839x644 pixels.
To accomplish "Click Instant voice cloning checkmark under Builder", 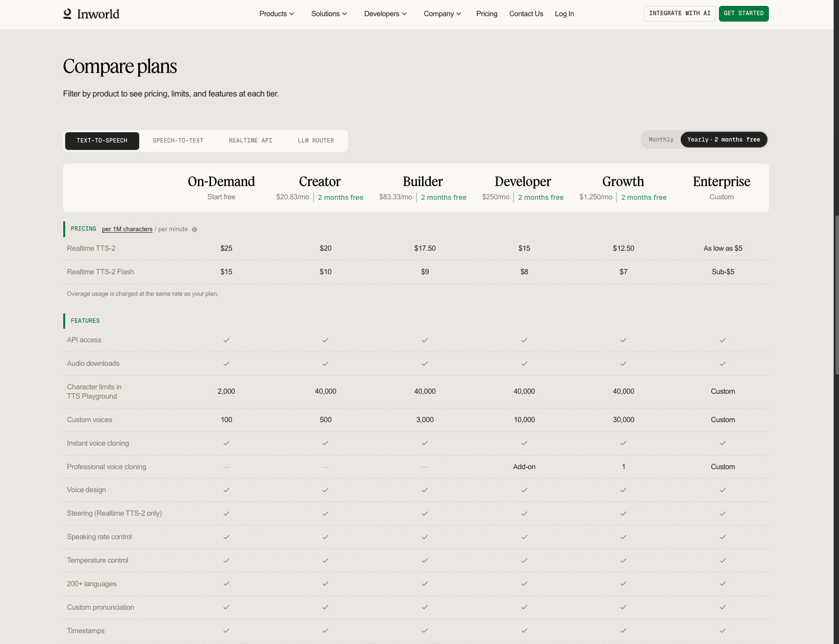I will click(x=425, y=443).
